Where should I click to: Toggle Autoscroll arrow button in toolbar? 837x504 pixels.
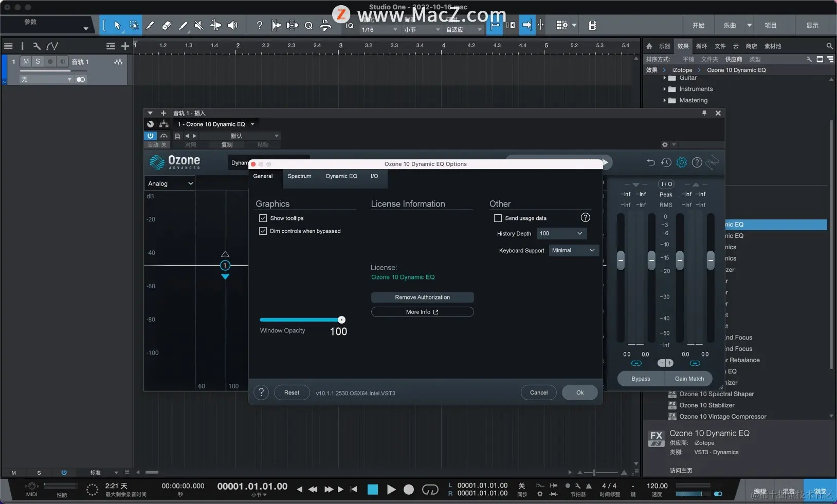pos(527,25)
